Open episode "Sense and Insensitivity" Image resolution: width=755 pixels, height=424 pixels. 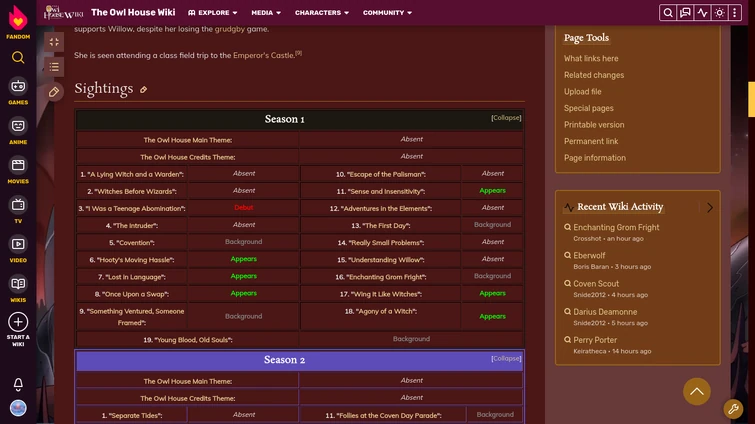coord(384,192)
